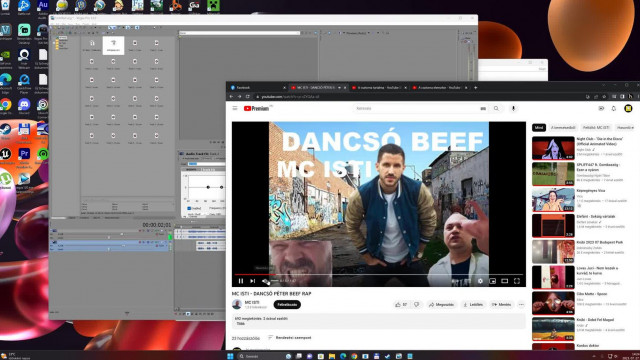Select the Feltöltő: MC ISTI chip

[x=596, y=128]
